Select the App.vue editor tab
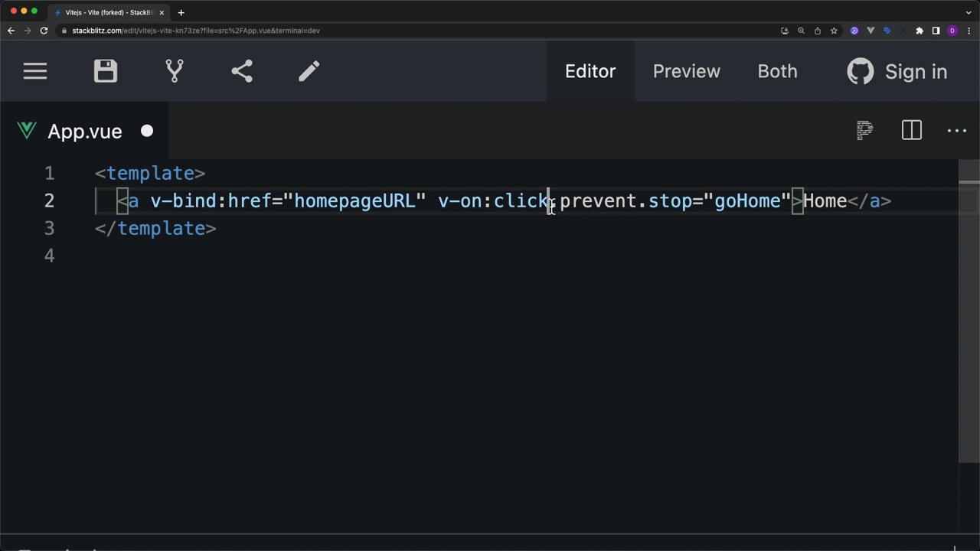This screenshot has height=551, width=980. coord(84,131)
